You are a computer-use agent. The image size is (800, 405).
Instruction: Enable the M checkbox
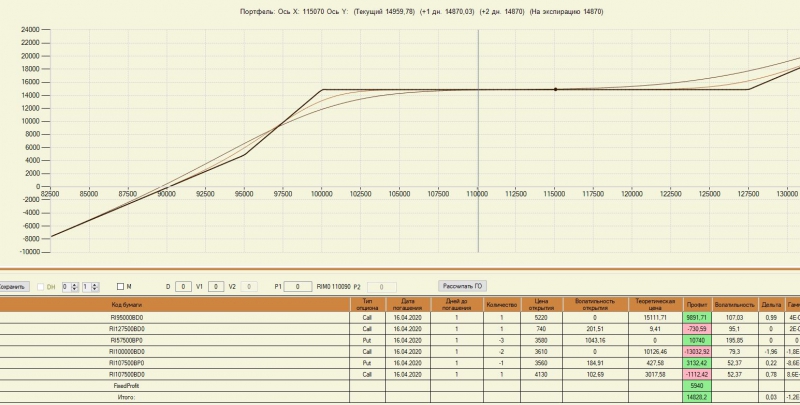(120, 287)
